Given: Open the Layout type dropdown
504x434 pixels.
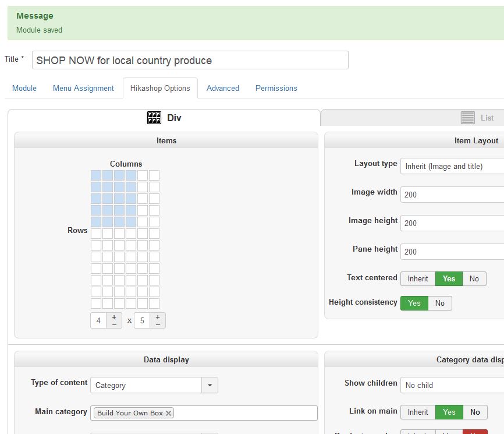Looking at the screenshot, I should point(452,166).
